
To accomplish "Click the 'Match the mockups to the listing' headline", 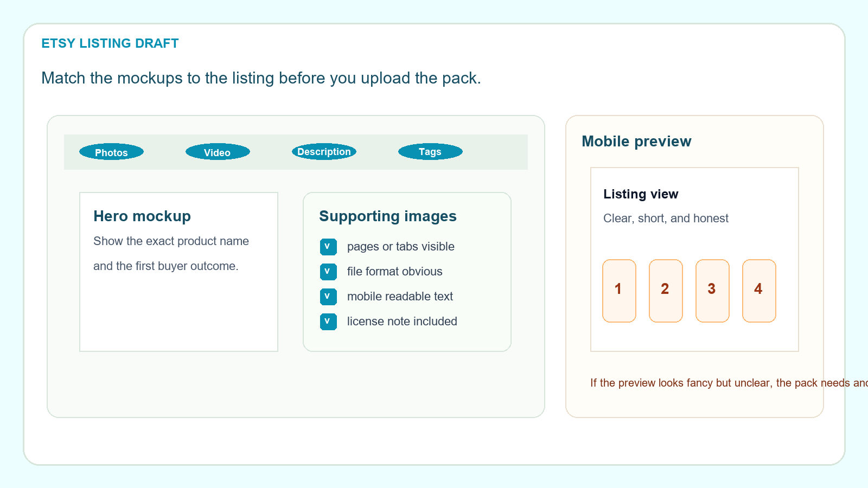I will 261,78.
